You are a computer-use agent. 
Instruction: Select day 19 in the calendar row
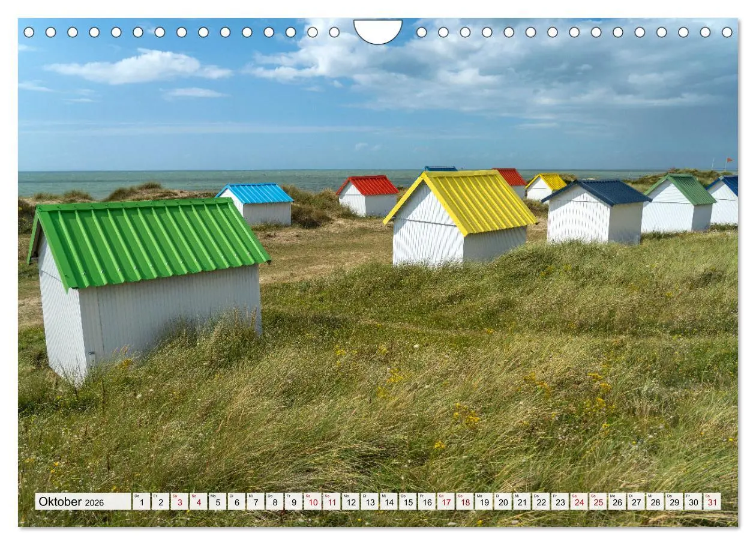coord(484,502)
